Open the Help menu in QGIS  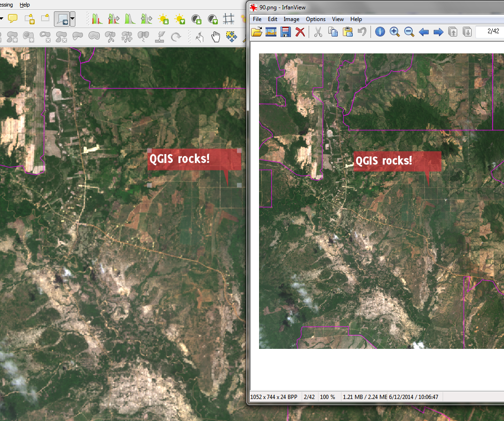coord(25,5)
